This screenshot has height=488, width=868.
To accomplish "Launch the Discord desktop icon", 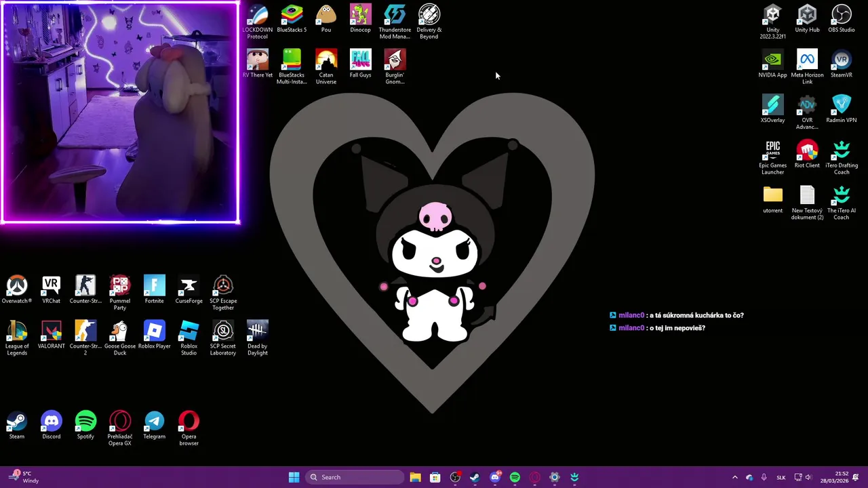I will click(x=52, y=425).
